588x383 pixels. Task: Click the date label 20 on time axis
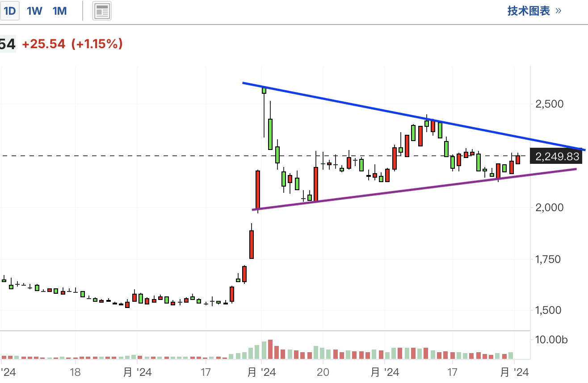click(x=323, y=372)
